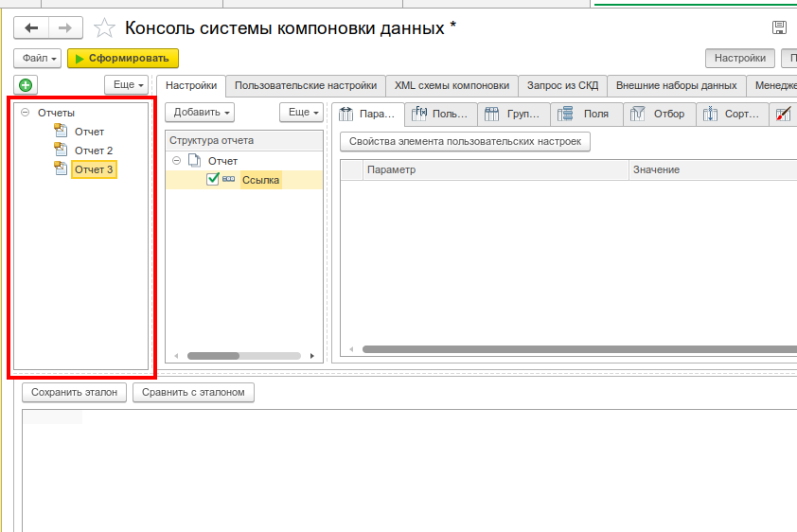Screen dimensions: 797x532
Task: Collapse the Отчеты tree node
Action: coord(25,113)
